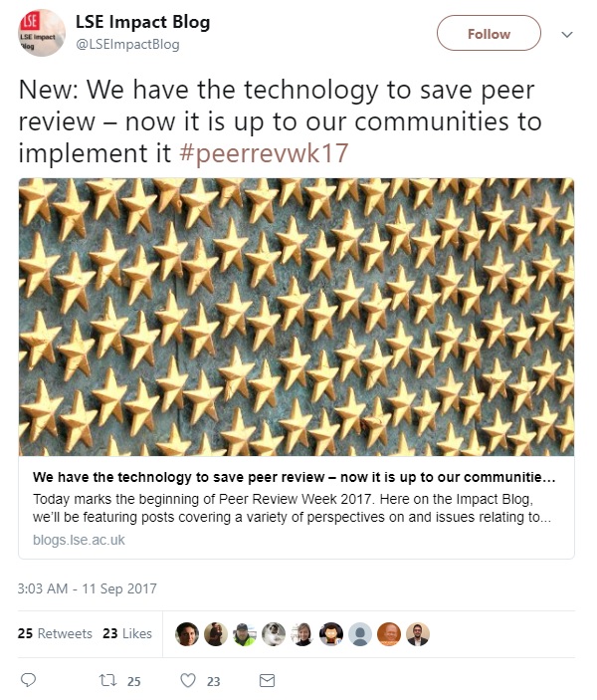Open the orange-background user avatar
597x700 pixels.
point(389,634)
